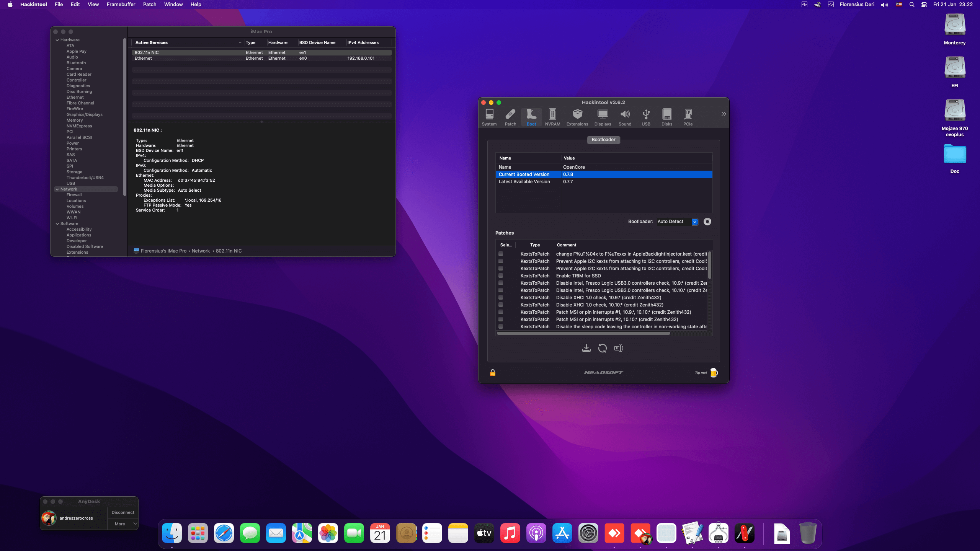Select the Extensions toolbar icon
Viewport: 980px width, 551px height.
[x=577, y=117]
